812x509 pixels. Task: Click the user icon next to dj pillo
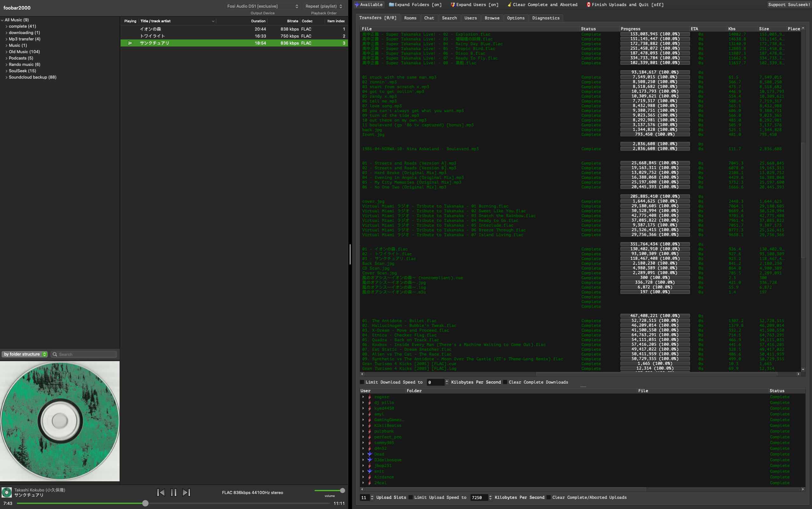tap(370, 403)
